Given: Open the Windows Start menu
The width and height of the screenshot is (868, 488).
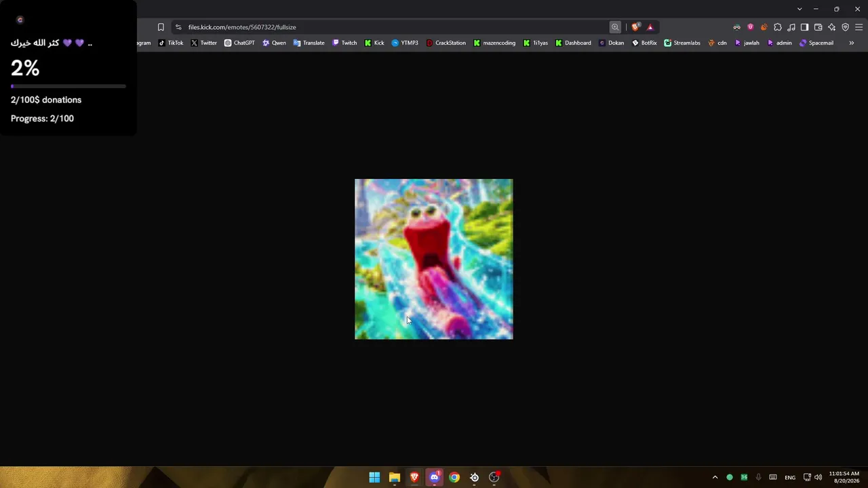Looking at the screenshot, I should click(x=374, y=477).
